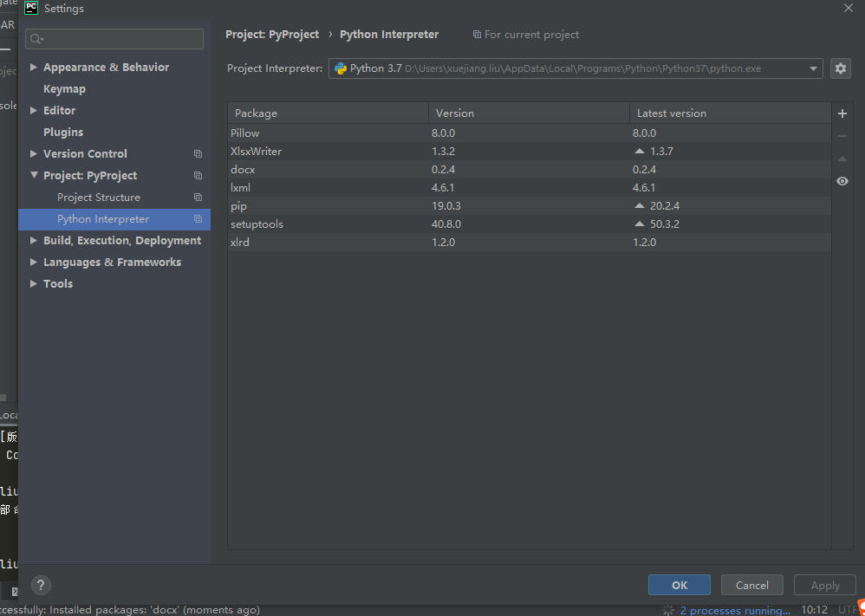Click the help question mark icon
The height and width of the screenshot is (616, 865).
coord(42,585)
